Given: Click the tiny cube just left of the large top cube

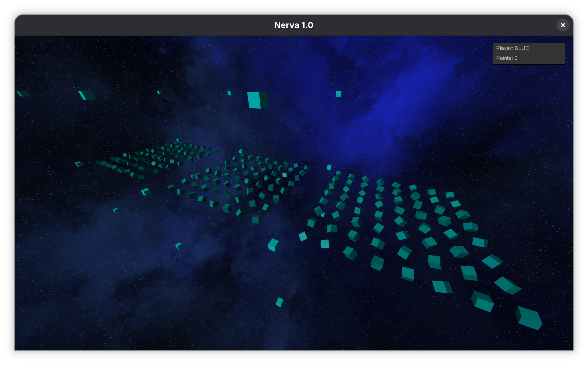Looking at the screenshot, I should pyautogui.click(x=230, y=93).
